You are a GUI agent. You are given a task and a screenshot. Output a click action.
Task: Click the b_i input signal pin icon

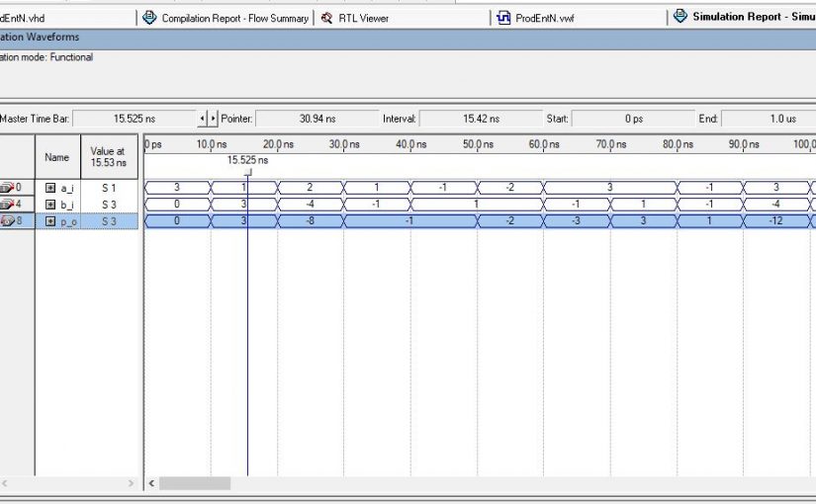point(8,205)
